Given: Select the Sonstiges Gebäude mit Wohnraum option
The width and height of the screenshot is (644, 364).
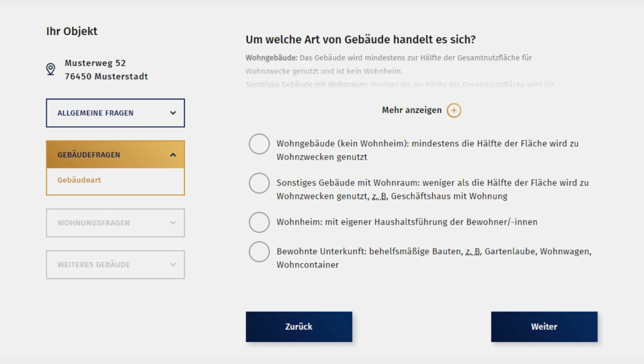Looking at the screenshot, I should (x=259, y=183).
